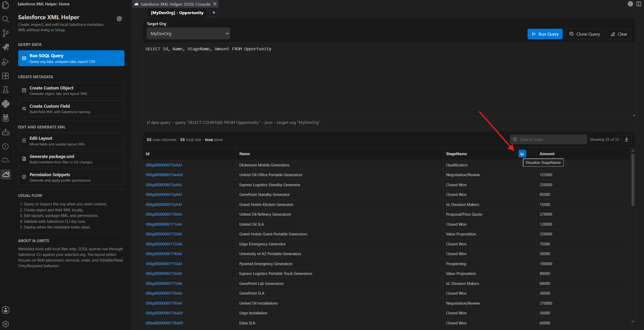Download the results with the export icon
This screenshot has height=330, width=644.
point(627,139)
